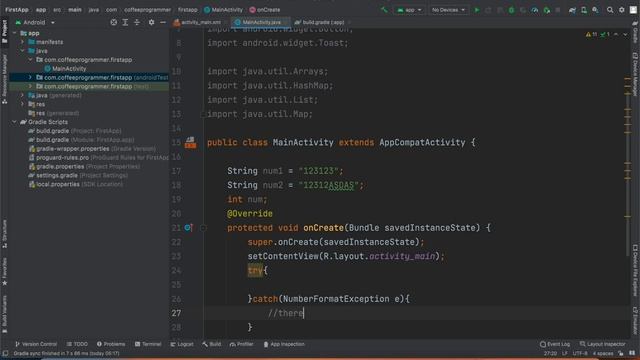Go to next highlighted error arrow
This screenshot has height=360, width=640.
tap(625, 35)
